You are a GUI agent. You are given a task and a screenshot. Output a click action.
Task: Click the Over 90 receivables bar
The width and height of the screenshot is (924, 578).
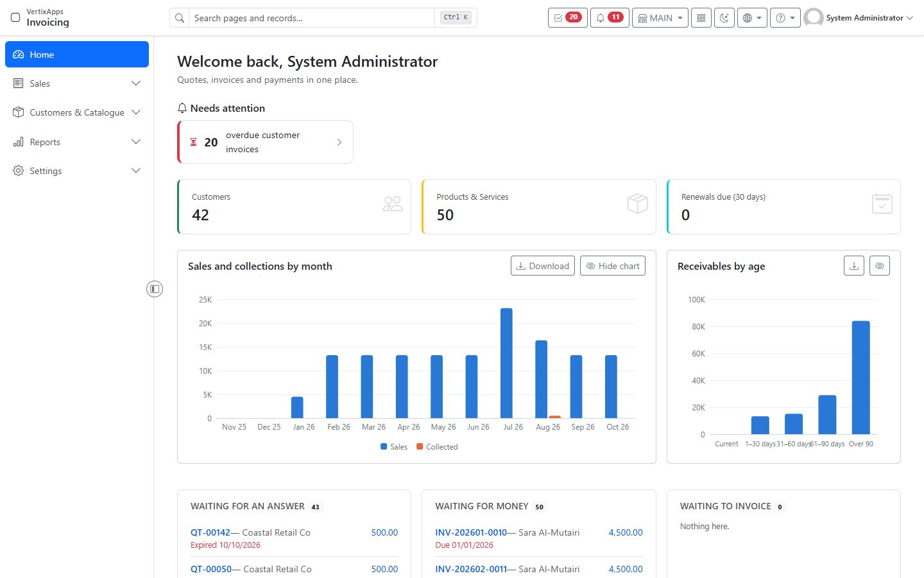[861, 378]
